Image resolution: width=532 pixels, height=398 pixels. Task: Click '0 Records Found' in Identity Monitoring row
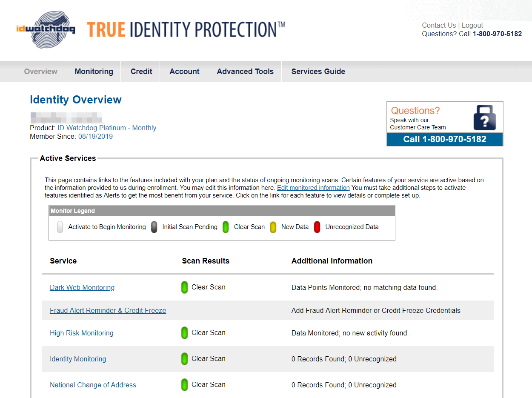318,359
